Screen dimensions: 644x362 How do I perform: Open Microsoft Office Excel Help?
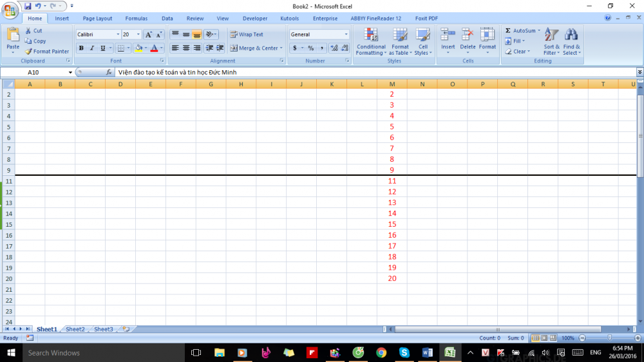(x=607, y=17)
